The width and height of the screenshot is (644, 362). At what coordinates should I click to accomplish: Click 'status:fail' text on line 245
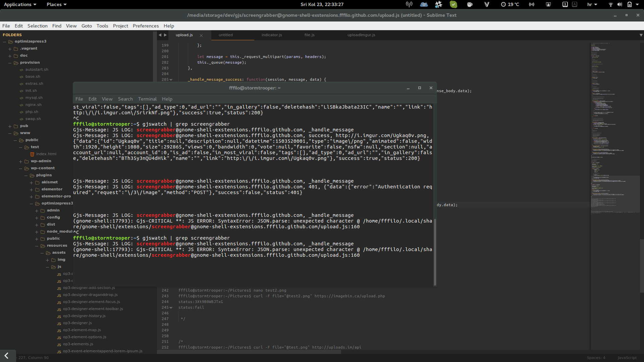(x=191, y=308)
